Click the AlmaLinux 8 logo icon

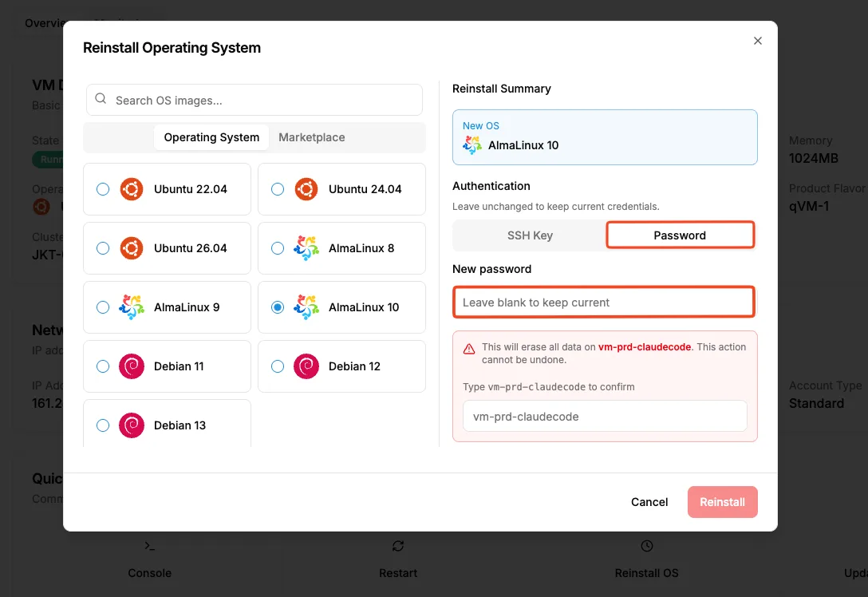(x=306, y=248)
